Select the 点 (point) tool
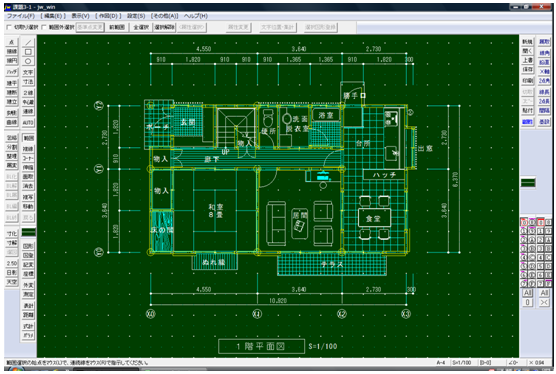This screenshot has height=374, width=556. click(12, 42)
